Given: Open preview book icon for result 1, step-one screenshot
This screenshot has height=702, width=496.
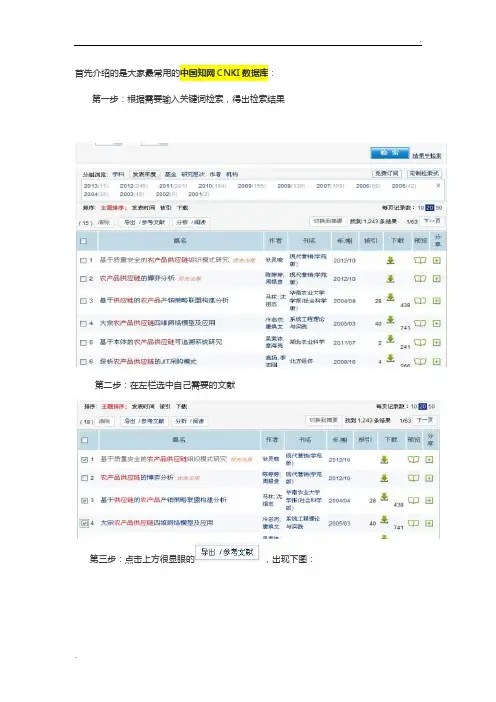Looking at the screenshot, I should tap(420, 260).
